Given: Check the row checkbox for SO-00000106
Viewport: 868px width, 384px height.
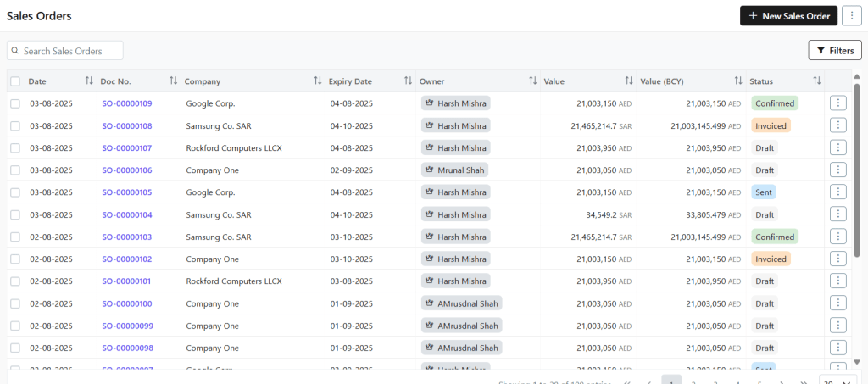Looking at the screenshot, I should (15, 170).
